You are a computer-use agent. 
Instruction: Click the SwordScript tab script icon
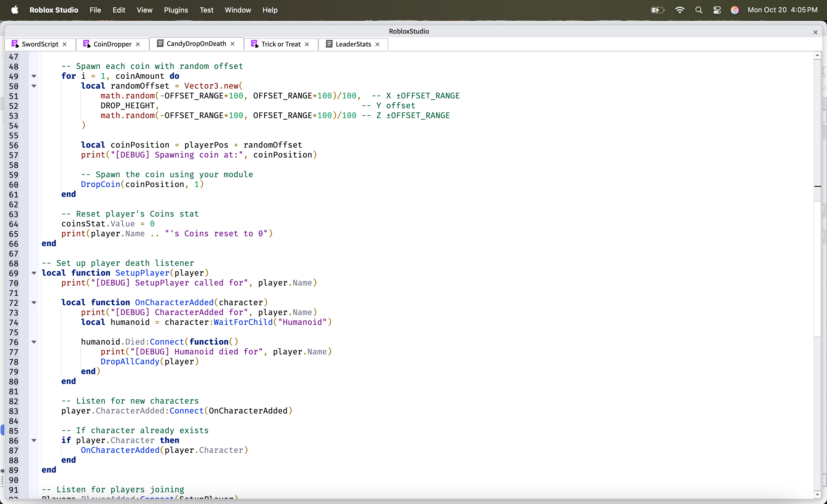click(15, 44)
